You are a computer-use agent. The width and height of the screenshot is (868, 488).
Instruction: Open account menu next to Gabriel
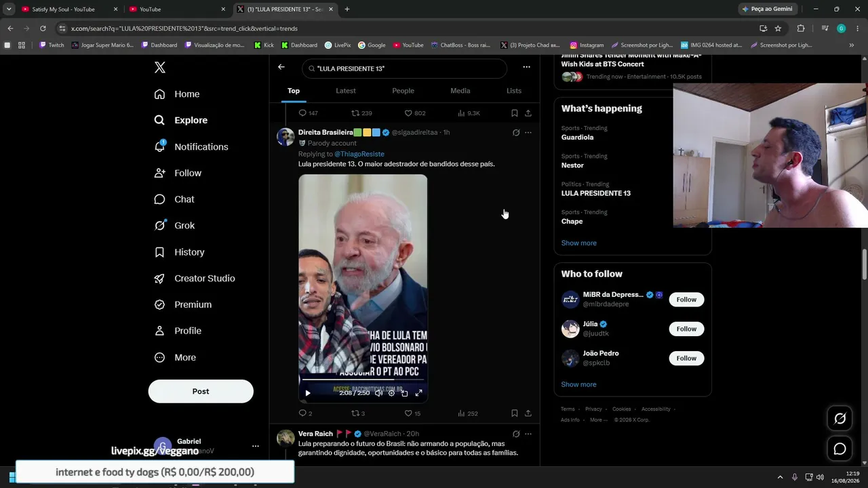coord(256,446)
